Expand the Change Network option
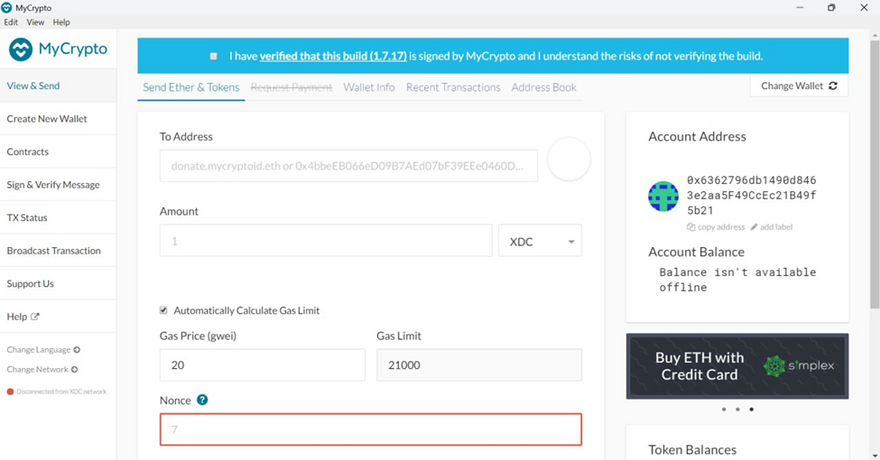This screenshot has width=880, height=460. pyautogui.click(x=42, y=370)
